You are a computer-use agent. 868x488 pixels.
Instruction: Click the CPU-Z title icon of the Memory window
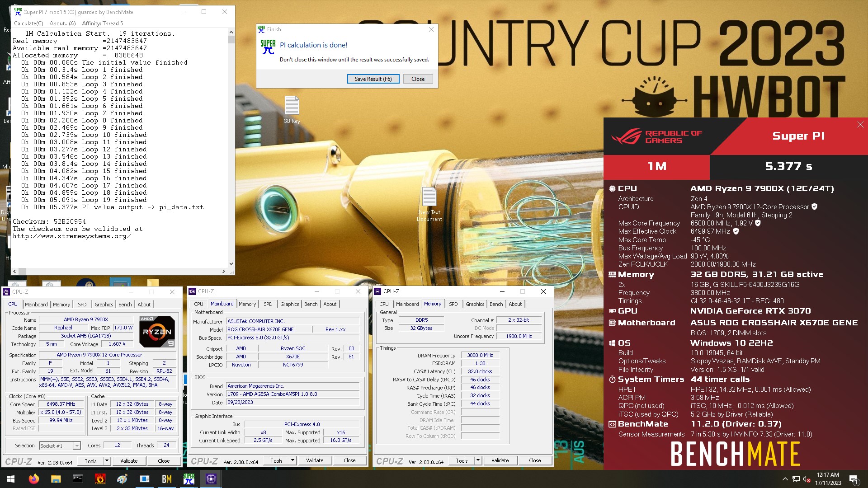click(378, 291)
